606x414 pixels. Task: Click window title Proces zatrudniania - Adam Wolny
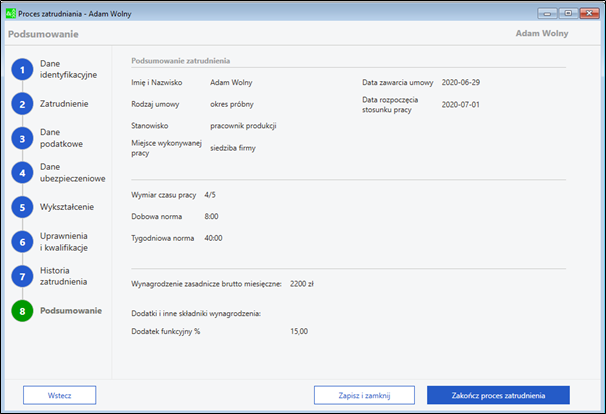(75, 14)
